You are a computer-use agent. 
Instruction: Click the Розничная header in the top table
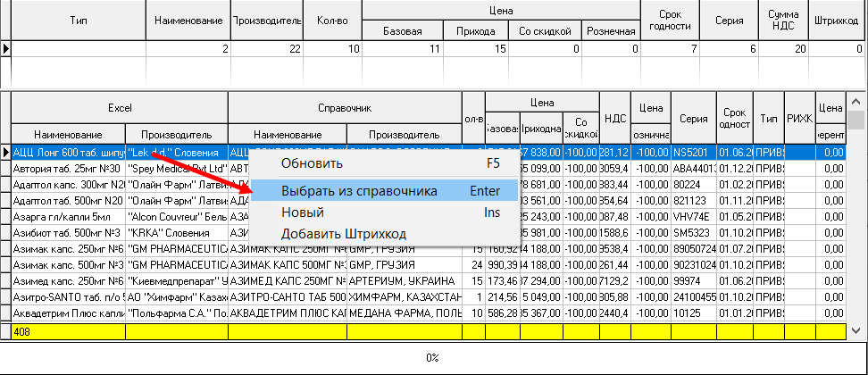[x=611, y=31]
